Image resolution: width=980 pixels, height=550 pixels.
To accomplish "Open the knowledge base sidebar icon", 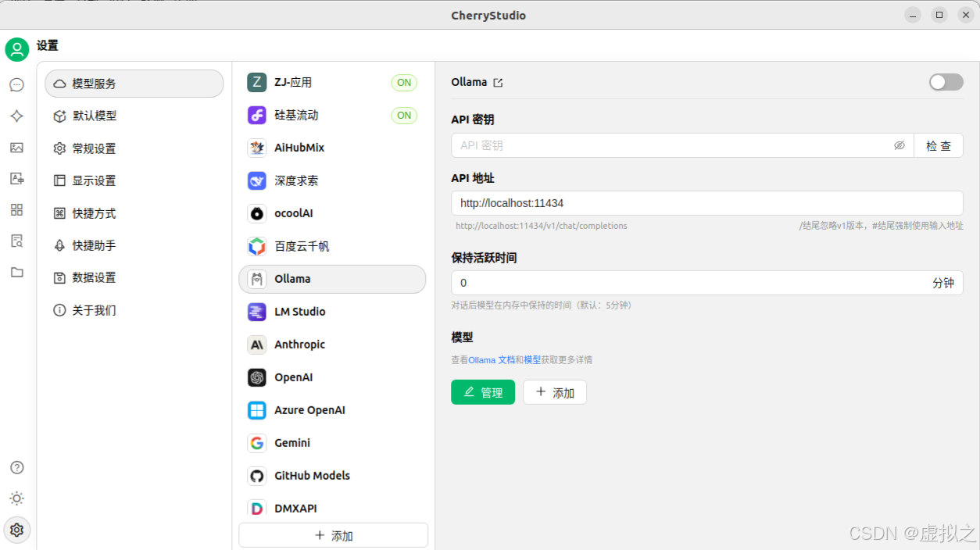I will coord(16,241).
